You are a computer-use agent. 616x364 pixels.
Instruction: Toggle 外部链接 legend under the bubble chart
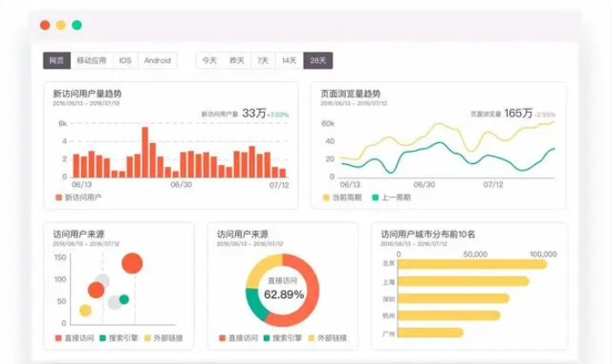click(163, 338)
